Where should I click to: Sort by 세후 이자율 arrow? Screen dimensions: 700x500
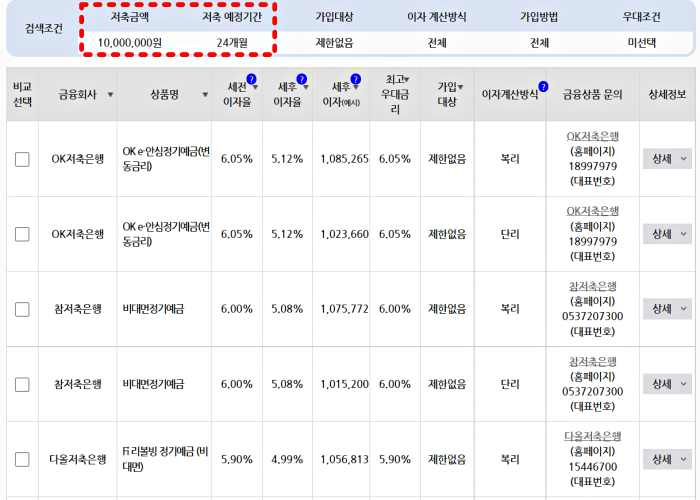[x=306, y=88]
